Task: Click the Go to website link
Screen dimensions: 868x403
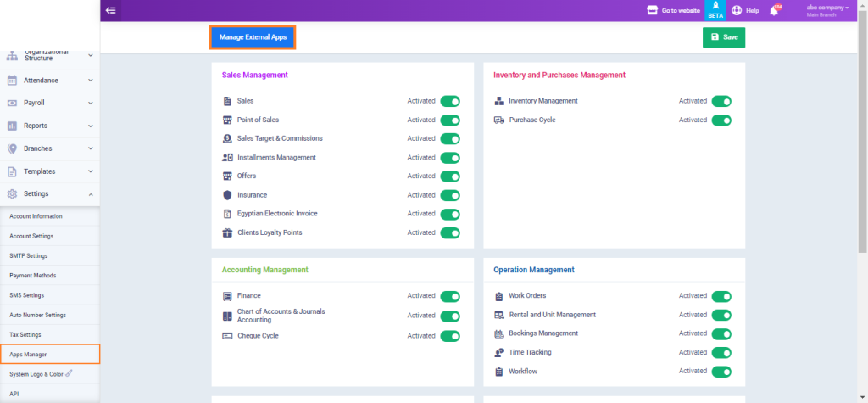Action: (x=681, y=10)
